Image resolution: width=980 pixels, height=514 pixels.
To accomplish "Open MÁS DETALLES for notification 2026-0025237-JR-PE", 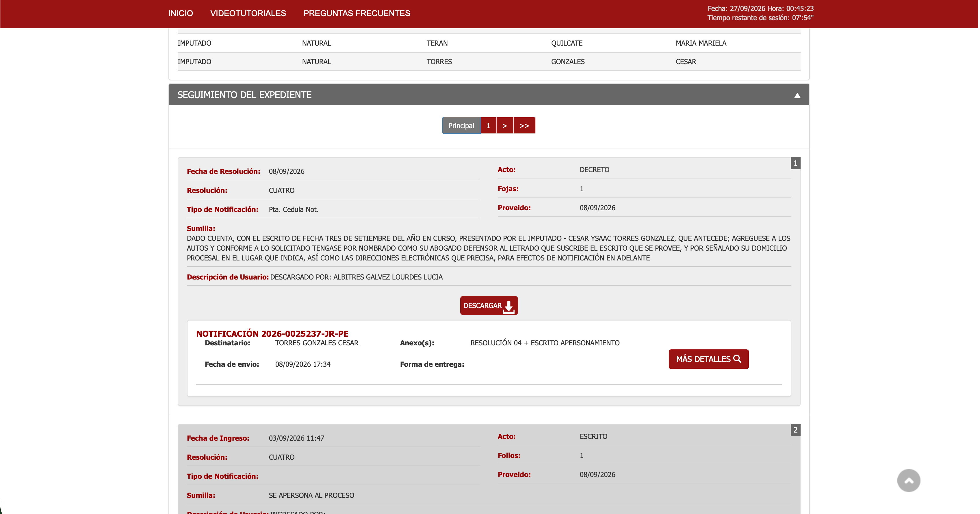I will [x=708, y=359].
